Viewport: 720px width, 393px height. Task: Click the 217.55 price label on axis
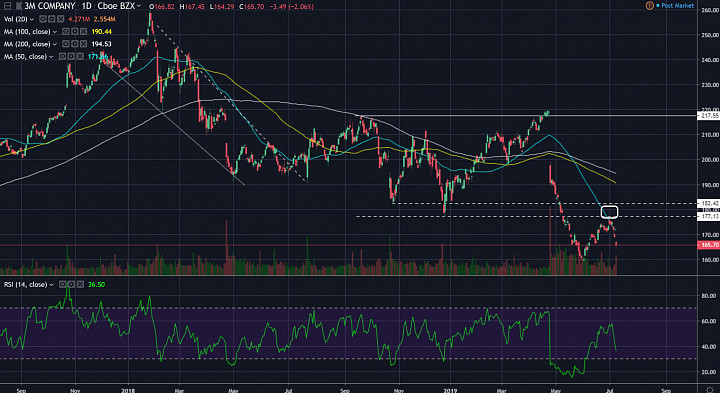pyautogui.click(x=708, y=116)
